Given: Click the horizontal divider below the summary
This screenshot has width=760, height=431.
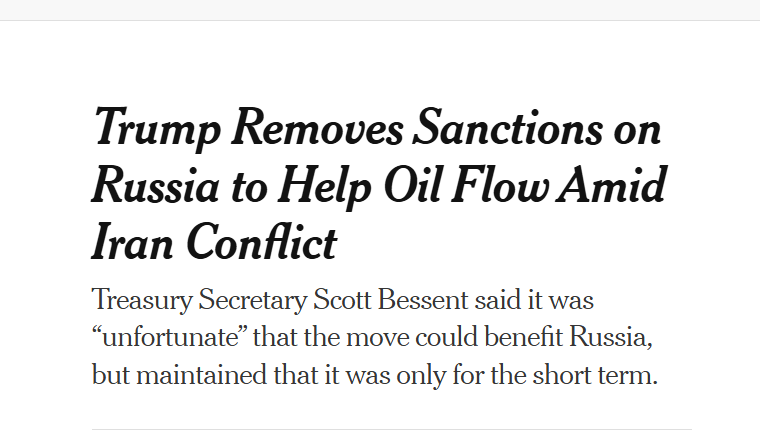Looking at the screenshot, I should [x=391, y=429].
